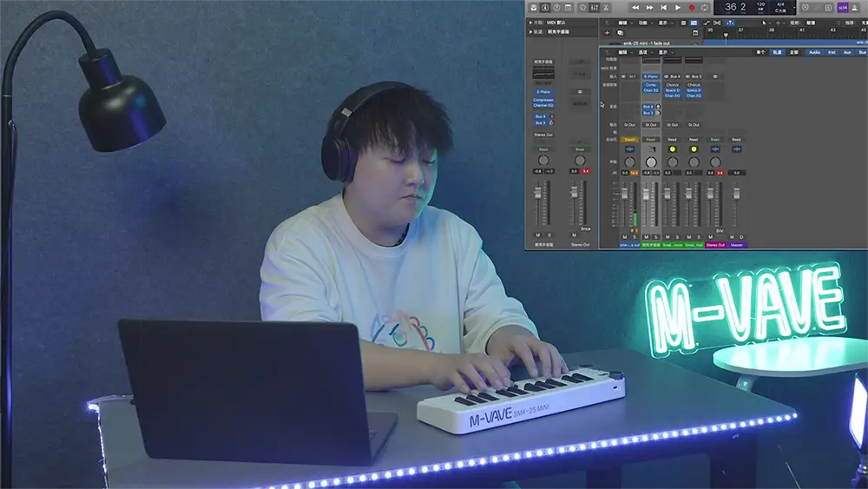Click the Bus 4 send slot in mixer

tap(648, 106)
